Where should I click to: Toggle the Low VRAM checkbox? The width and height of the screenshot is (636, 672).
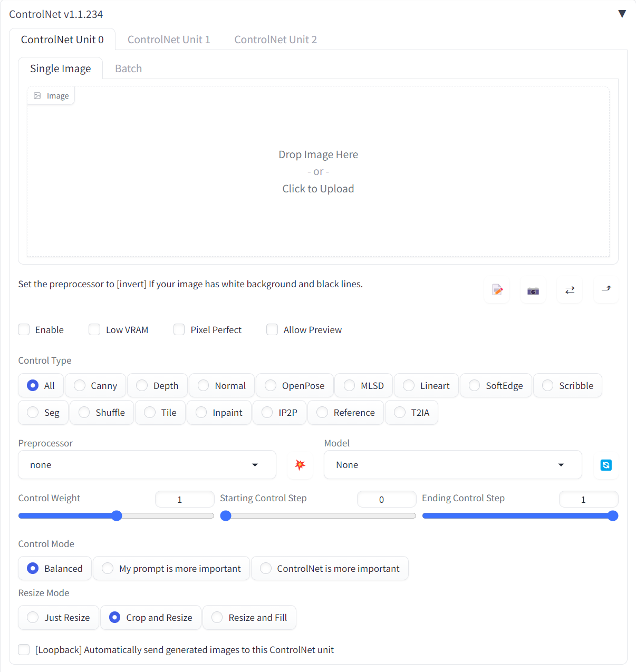click(x=94, y=329)
